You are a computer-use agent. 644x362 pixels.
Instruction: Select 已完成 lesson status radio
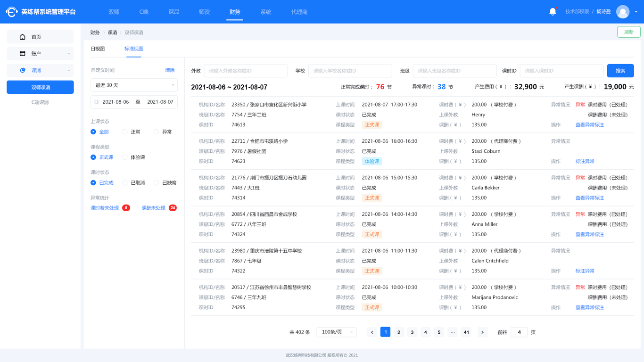pos(93,183)
